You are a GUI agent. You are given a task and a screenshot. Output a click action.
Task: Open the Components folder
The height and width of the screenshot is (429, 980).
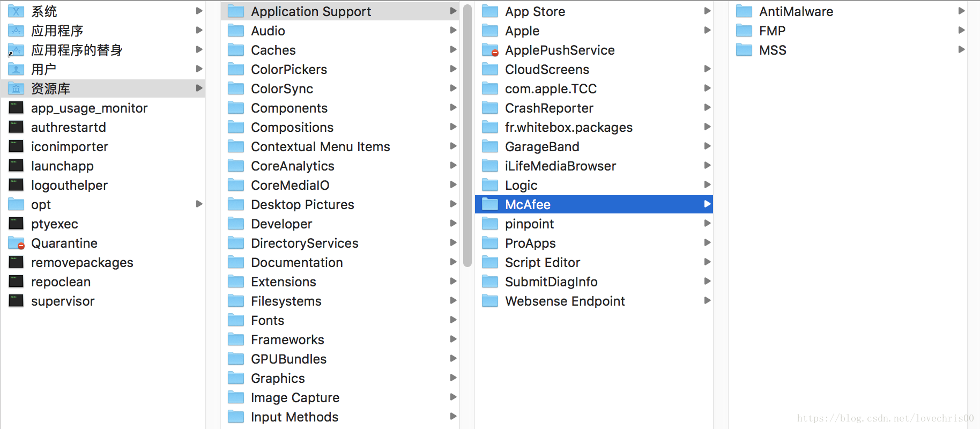340,108
